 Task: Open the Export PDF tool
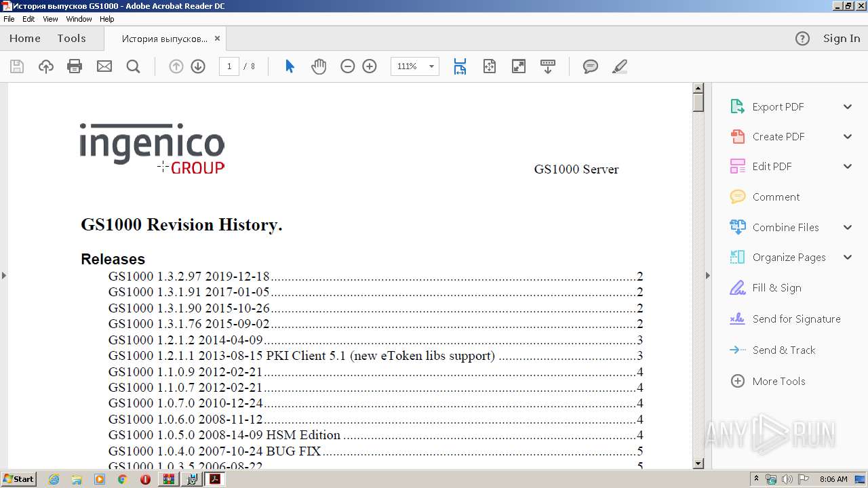point(778,107)
